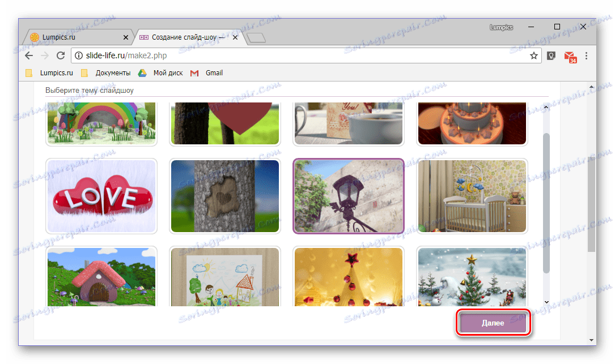Select the LOVE hearts theme thumbnail

click(x=101, y=196)
